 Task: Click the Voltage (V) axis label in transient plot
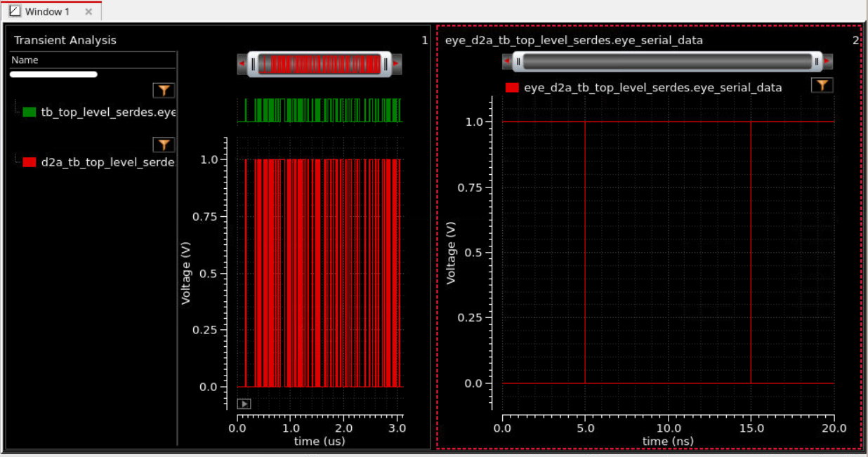(x=186, y=272)
